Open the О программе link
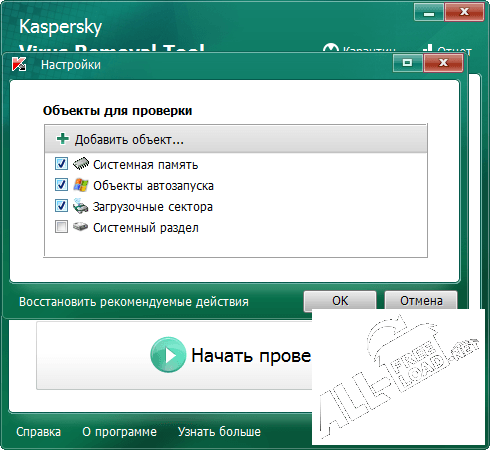The width and height of the screenshot is (490, 450). coord(119,432)
